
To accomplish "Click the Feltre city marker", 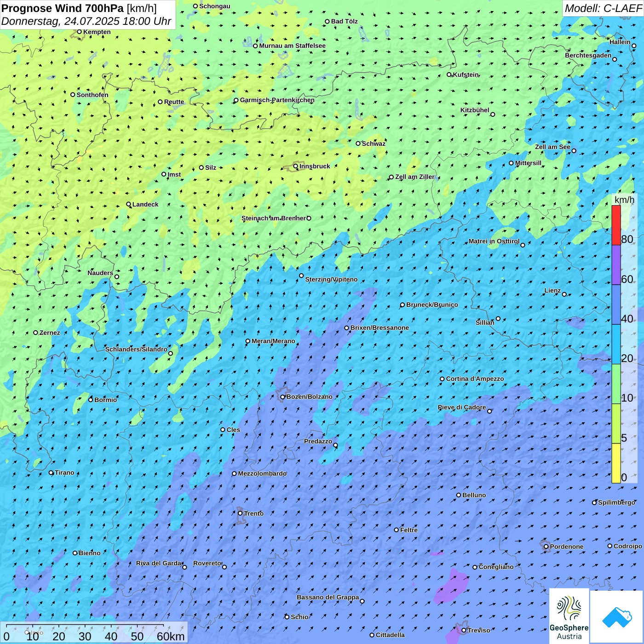I will coord(397,530).
